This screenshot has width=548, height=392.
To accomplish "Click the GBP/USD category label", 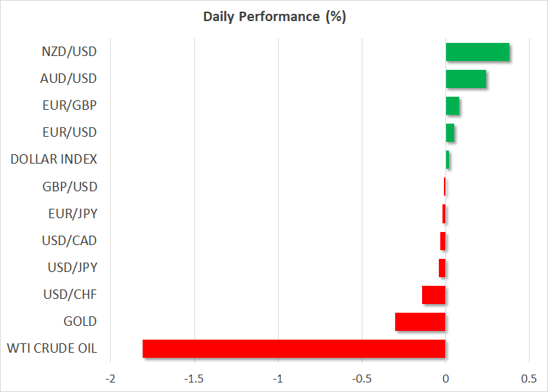I will click(x=71, y=186).
